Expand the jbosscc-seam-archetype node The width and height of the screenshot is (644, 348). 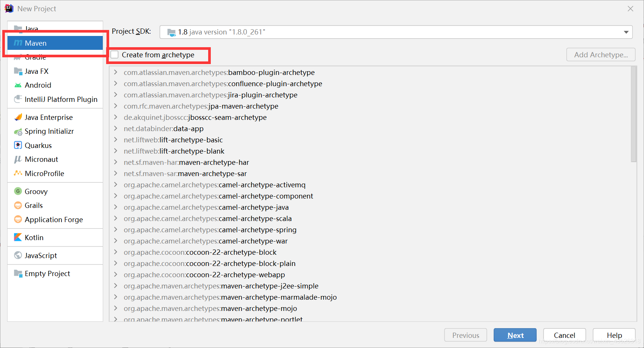coord(116,117)
